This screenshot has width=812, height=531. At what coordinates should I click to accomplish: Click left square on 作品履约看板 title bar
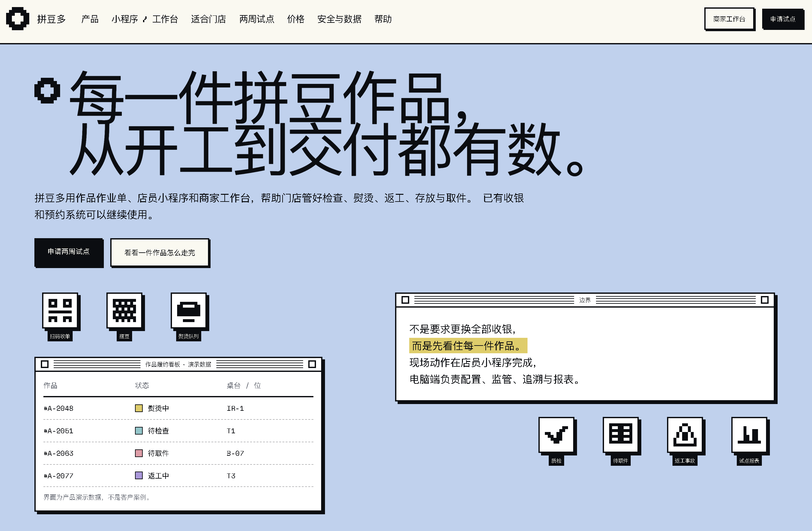pyautogui.click(x=44, y=364)
